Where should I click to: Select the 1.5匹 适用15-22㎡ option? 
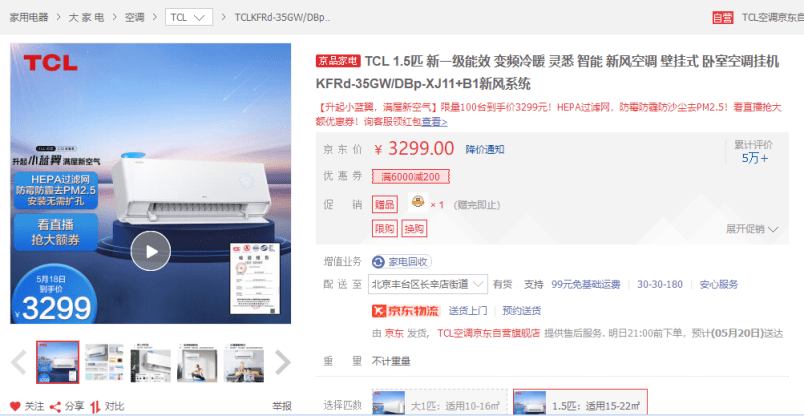coord(580,406)
